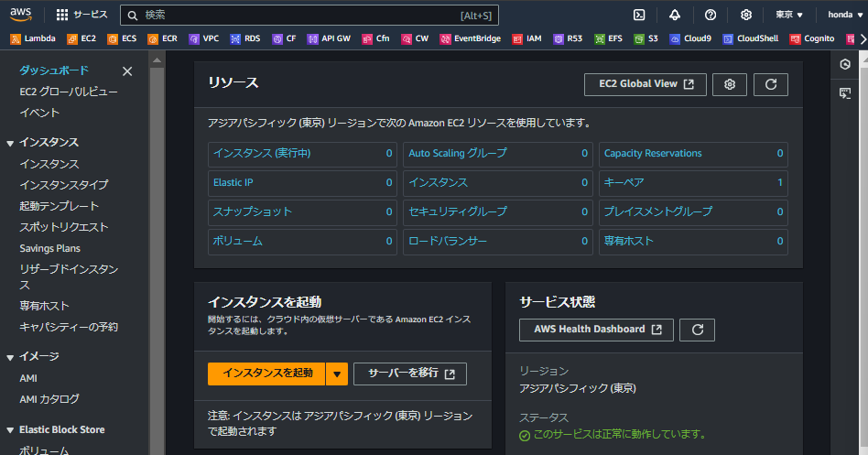Screen dimensions: 868x455
Task: Open EventBridge favorite shortcut
Action: (x=471, y=38)
